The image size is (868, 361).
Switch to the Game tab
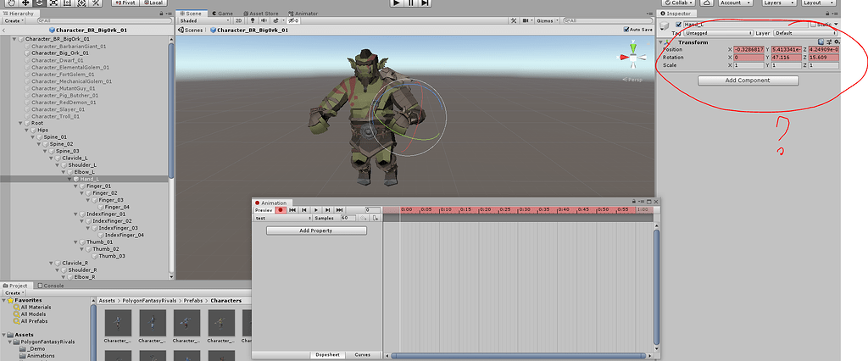[x=225, y=14]
